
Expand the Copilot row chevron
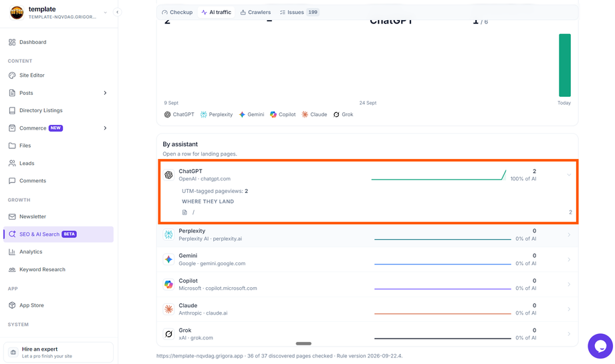[x=569, y=284]
